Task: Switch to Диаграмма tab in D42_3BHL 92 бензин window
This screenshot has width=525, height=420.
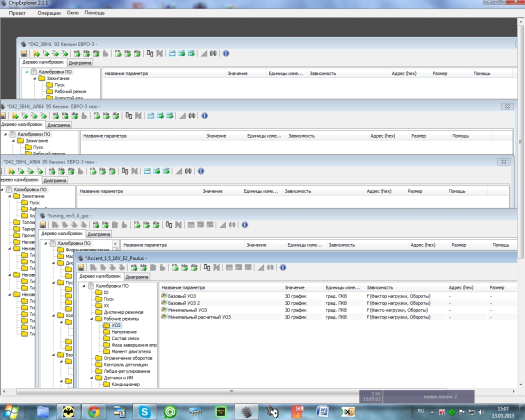Action: [x=80, y=62]
